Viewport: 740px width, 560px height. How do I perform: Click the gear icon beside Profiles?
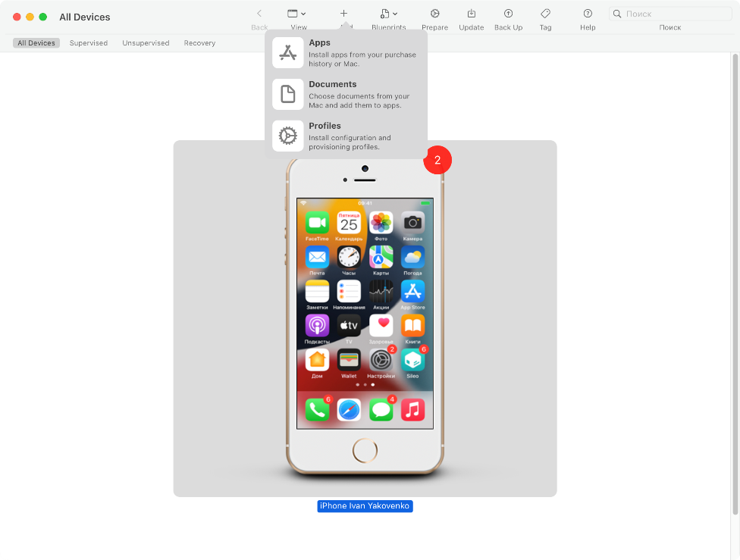288,136
